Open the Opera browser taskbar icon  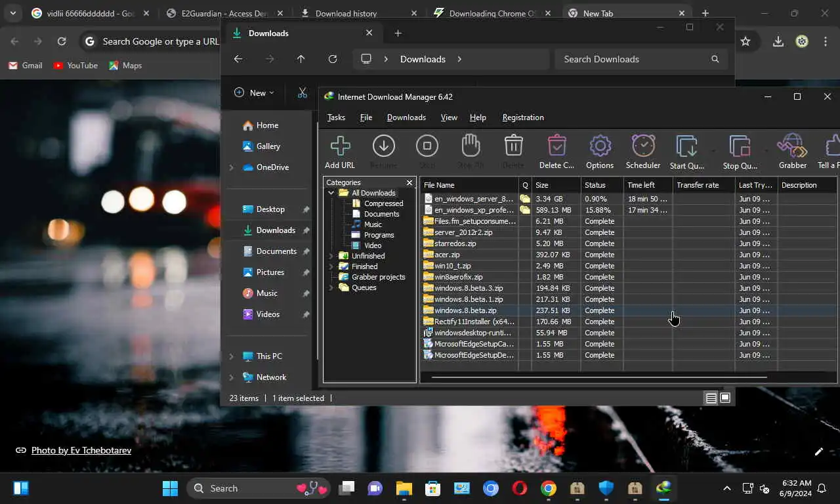click(x=520, y=488)
